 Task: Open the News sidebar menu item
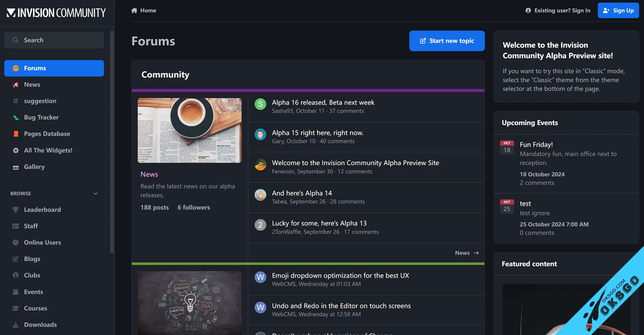(x=32, y=85)
